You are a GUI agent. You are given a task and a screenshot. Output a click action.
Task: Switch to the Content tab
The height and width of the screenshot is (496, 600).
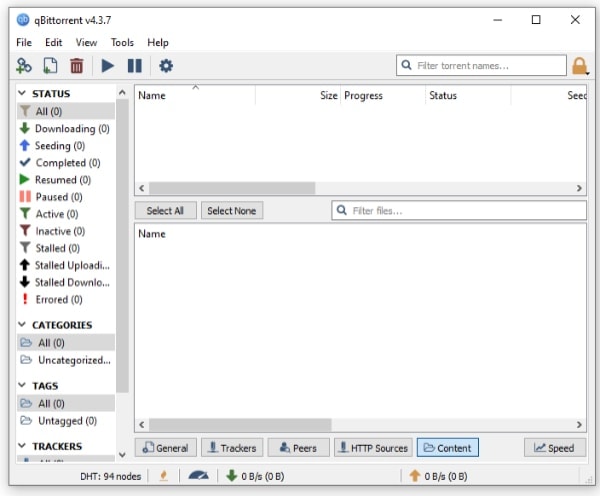448,448
